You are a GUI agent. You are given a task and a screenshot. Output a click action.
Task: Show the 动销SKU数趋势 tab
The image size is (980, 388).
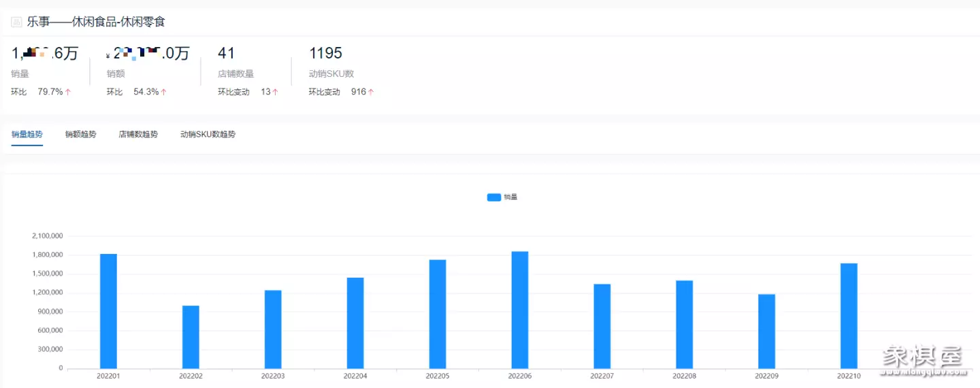[208, 135]
